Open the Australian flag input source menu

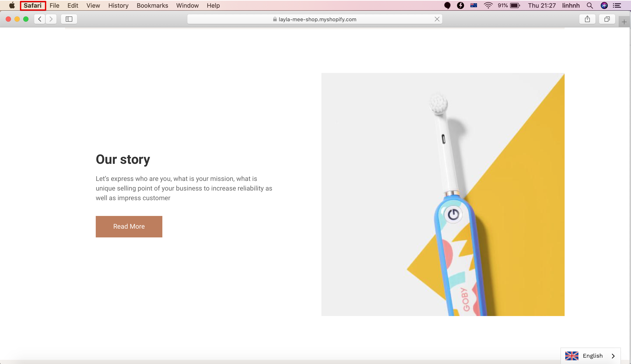tap(474, 5)
